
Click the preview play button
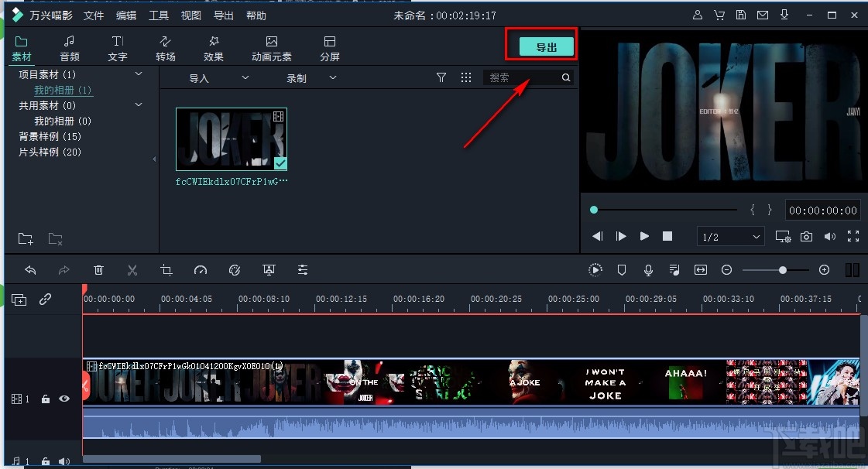point(644,236)
